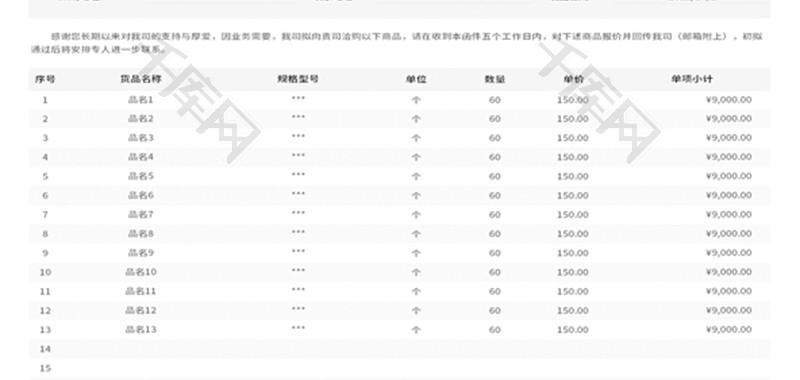Viewport: 800px width, 380px height.
Task: Select the intro paragraph beginning 感谢您长期以来
Action: tap(396, 43)
